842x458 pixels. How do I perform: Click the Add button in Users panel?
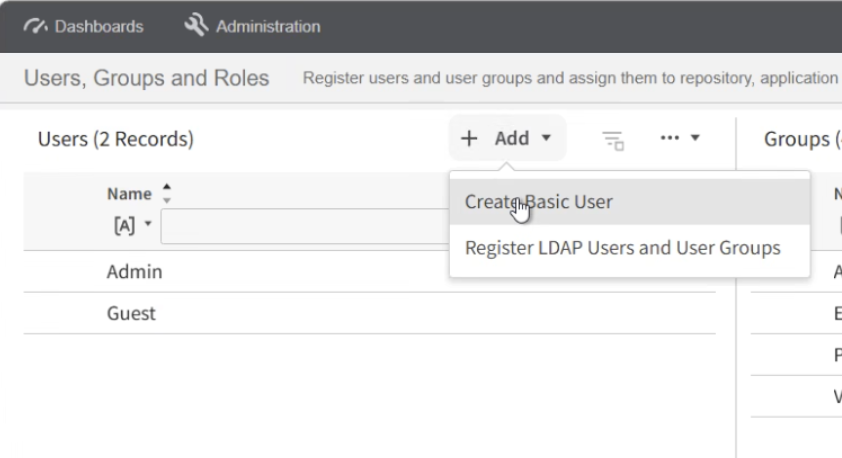click(507, 138)
